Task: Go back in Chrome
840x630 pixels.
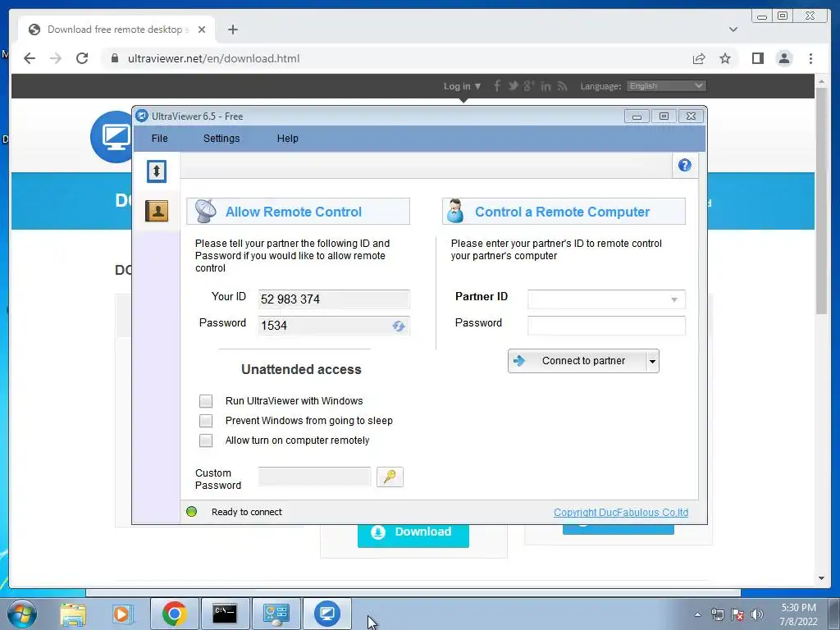Action: 30,58
